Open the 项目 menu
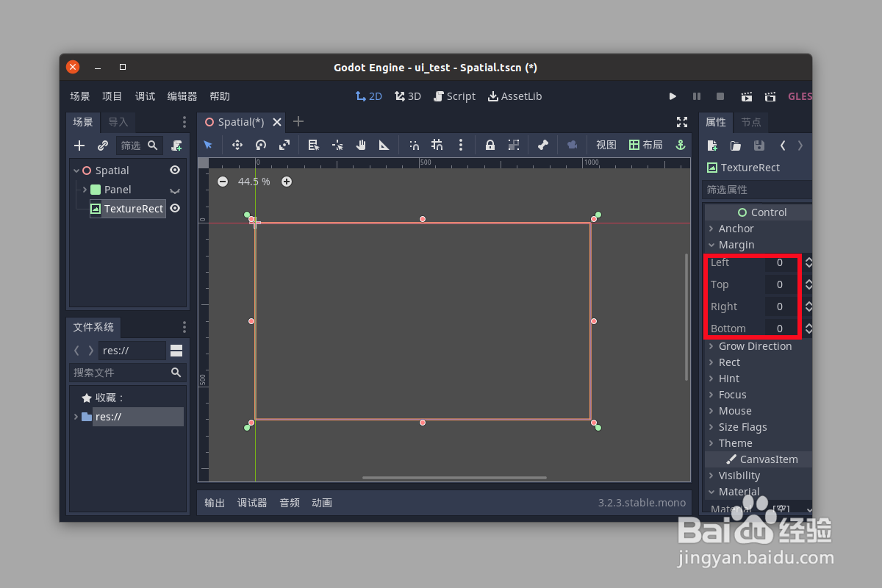The width and height of the screenshot is (882, 588). [112, 96]
